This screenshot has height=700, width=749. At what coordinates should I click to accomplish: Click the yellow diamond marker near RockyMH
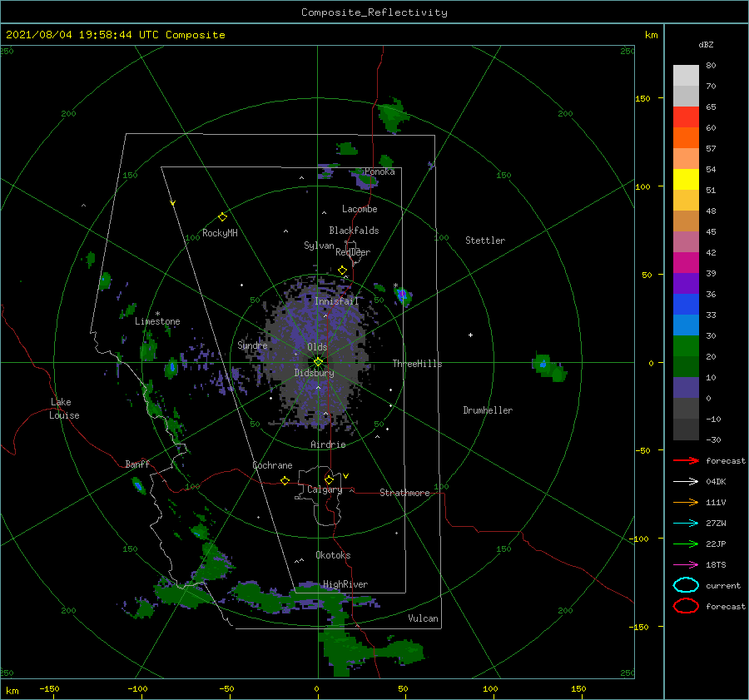coord(222,217)
